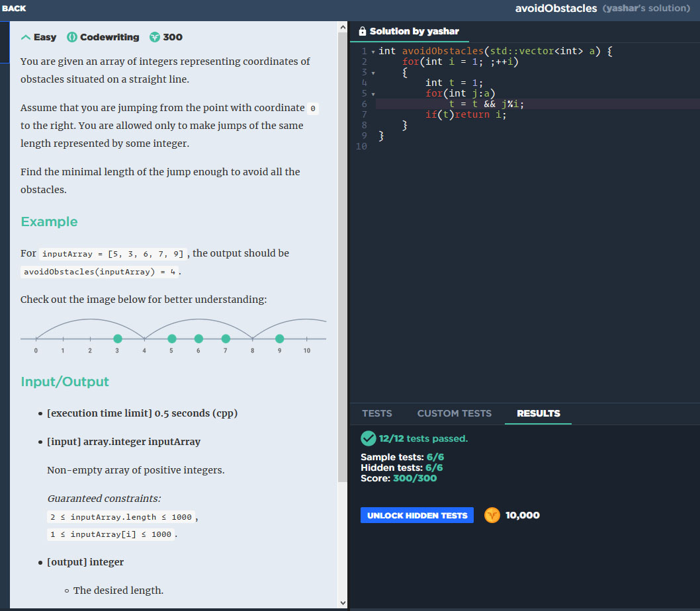Switch to the TESTS tab
Screen dimensions: 700x611
[x=376, y=413]
